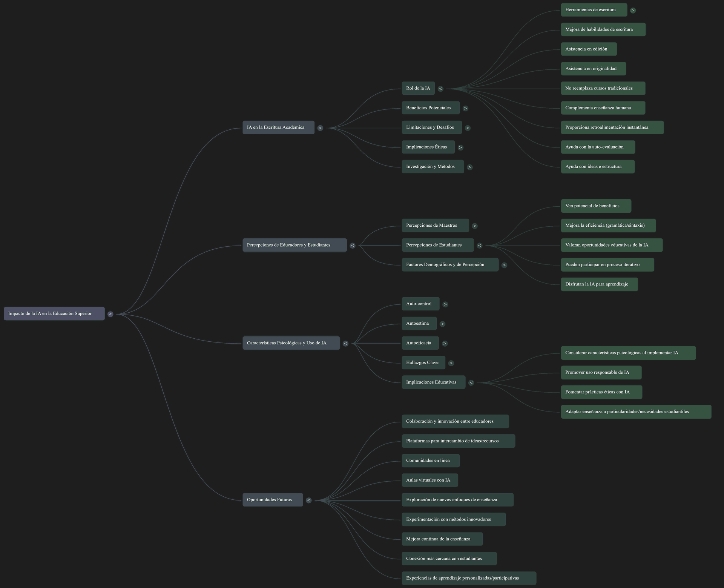724x588 pixels.
Task: Expand the Auto-control node
Action: (x=445, y=304)
